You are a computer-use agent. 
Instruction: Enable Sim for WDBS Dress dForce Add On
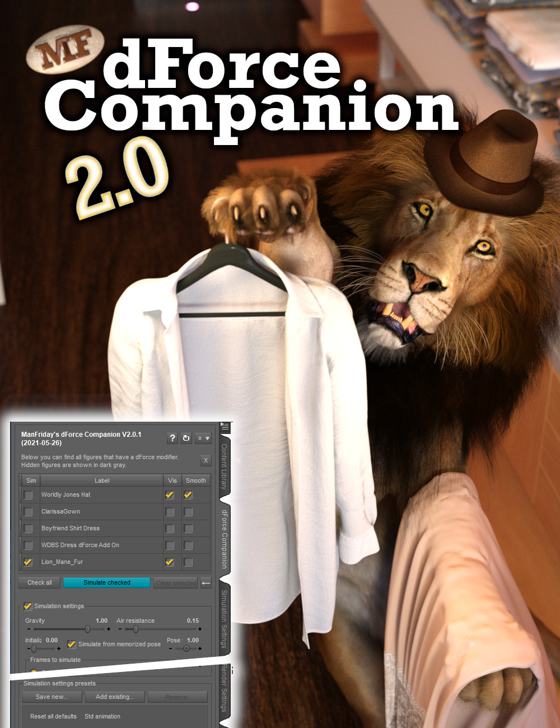click(28, 545)
